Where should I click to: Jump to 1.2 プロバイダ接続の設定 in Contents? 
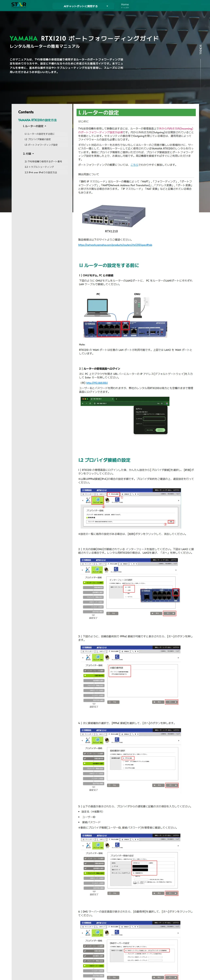(38, 139)
